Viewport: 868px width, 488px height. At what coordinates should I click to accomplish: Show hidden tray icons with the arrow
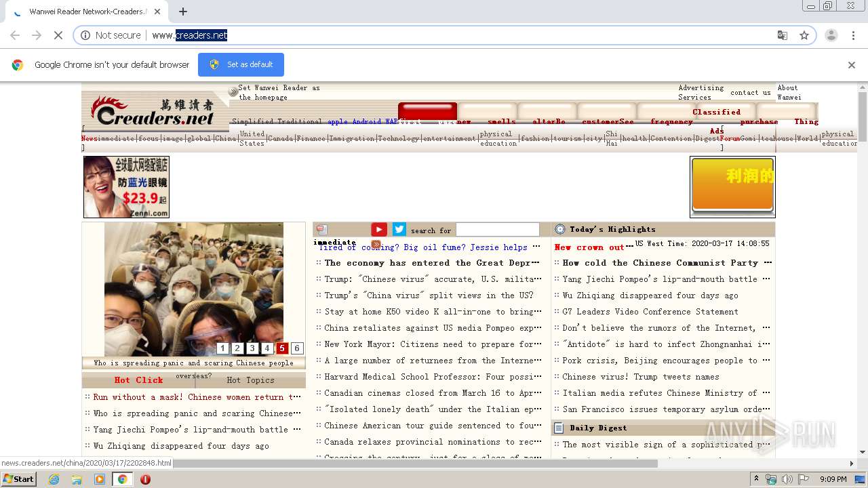pyautogui.click(x=756, y=479)
